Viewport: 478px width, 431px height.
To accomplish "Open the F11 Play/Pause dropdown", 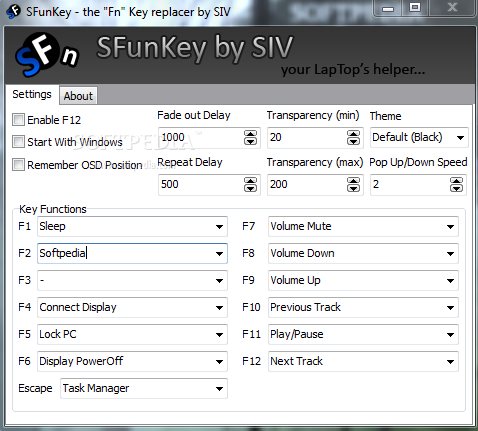I will coord(363,334).
